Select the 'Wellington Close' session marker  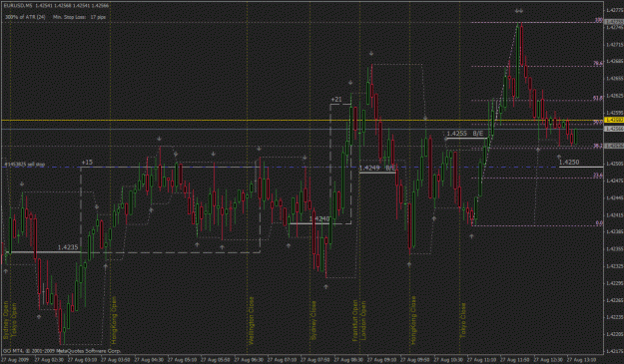[252, 320]
